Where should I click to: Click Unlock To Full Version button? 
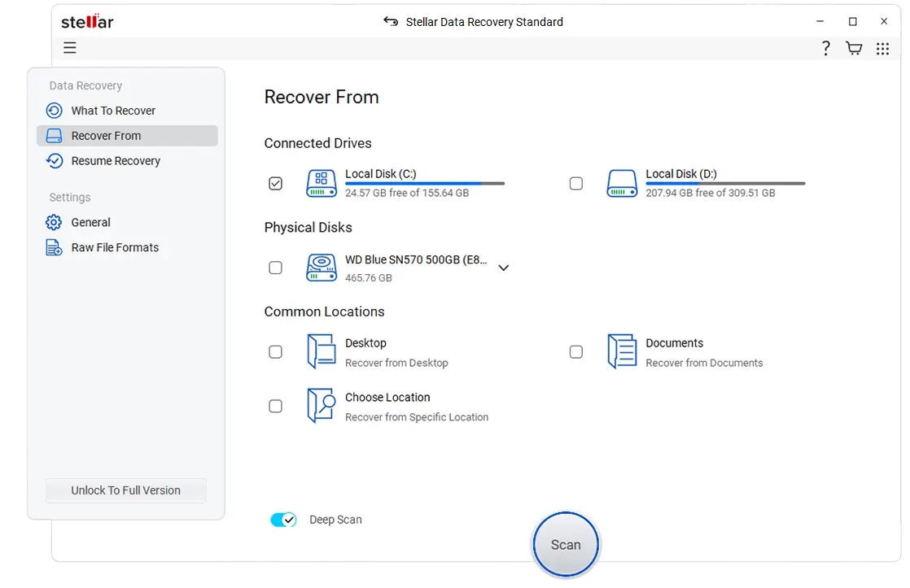pyautogui.click(x=126, y=490)
